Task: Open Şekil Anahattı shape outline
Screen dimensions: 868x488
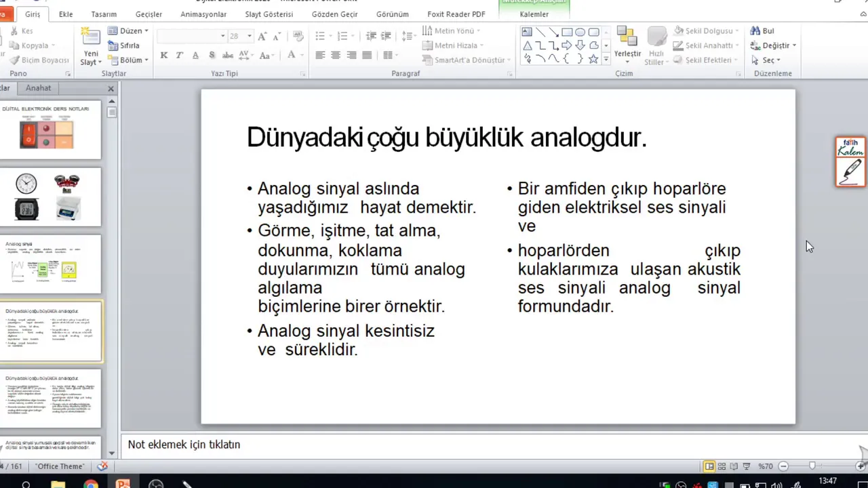Action: [707, 45]
